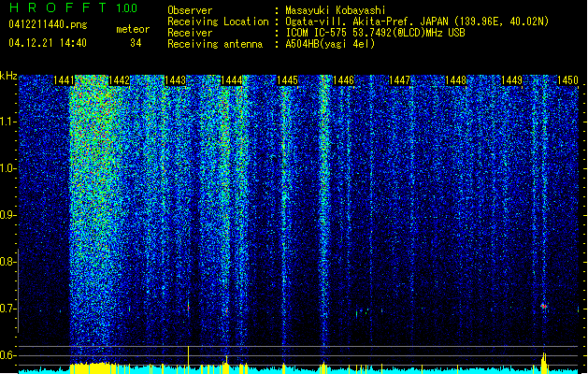
Task: Click the 1441 time marker
Action: 64,80
